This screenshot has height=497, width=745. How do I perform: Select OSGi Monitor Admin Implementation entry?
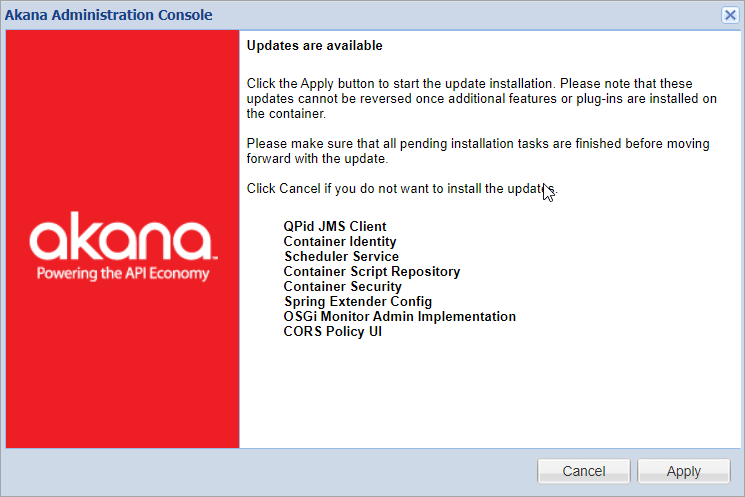pos(399,317)
